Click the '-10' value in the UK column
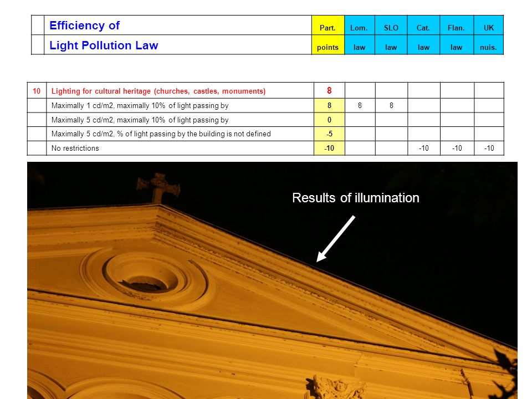The height and width of the screenshot is (399, 532). click(x=489, y=149)
